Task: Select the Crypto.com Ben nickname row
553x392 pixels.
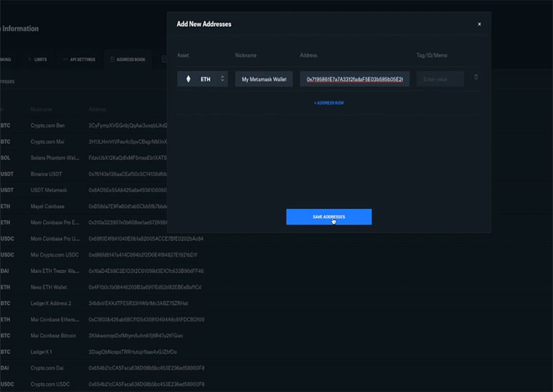Action: coord(48,125)
